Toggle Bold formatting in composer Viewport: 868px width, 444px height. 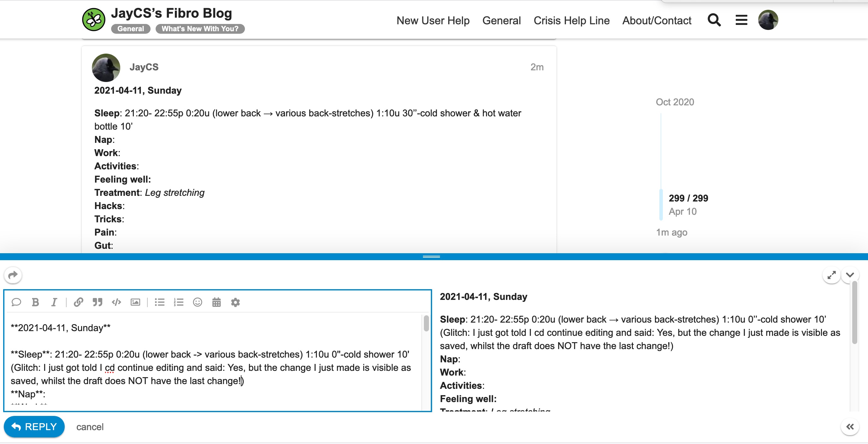pyautogui.click(x=35, y=302)
